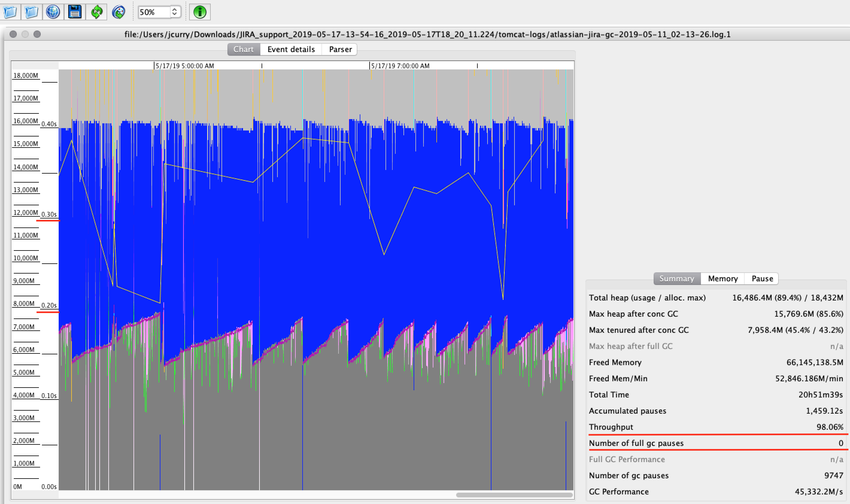
Task: Click the throughput value "98.06%"
Action: click(x=830, y=427)
